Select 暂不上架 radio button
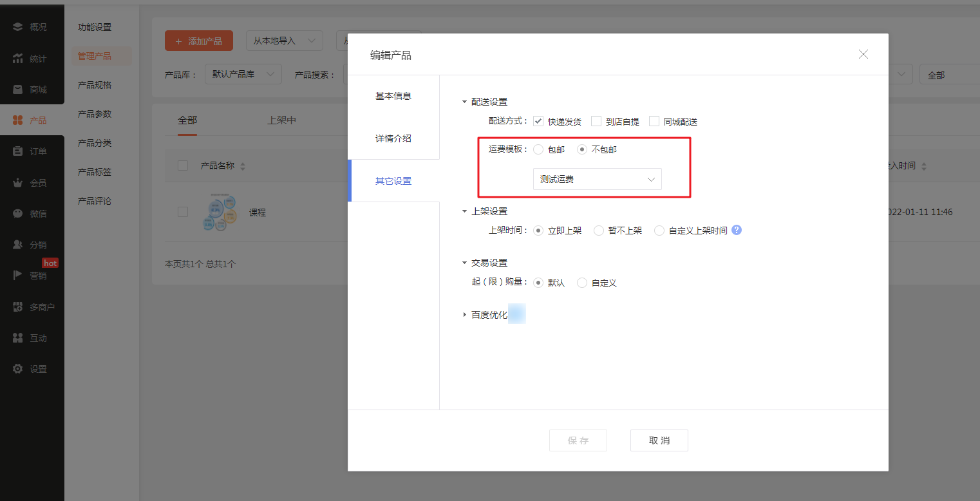980x501 pixels. point(599,231)
